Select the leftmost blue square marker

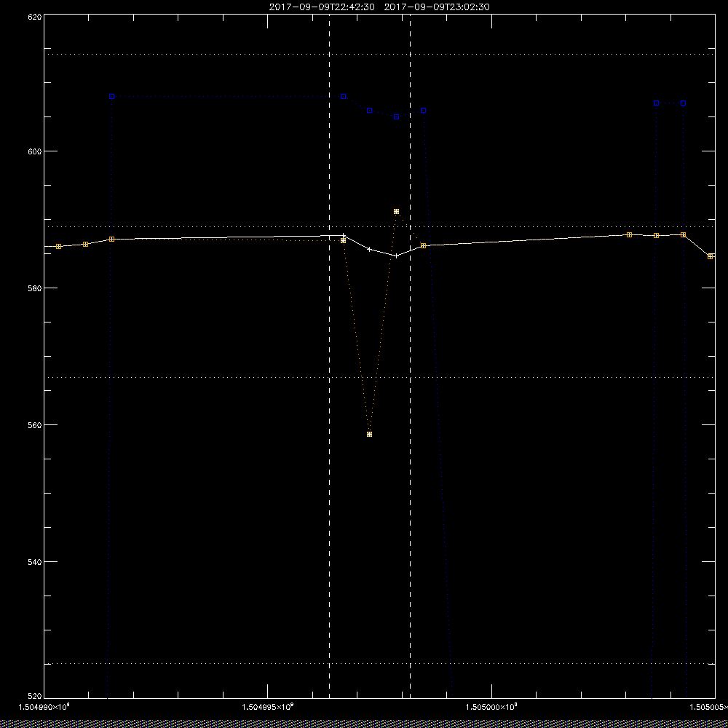point(112,97)
